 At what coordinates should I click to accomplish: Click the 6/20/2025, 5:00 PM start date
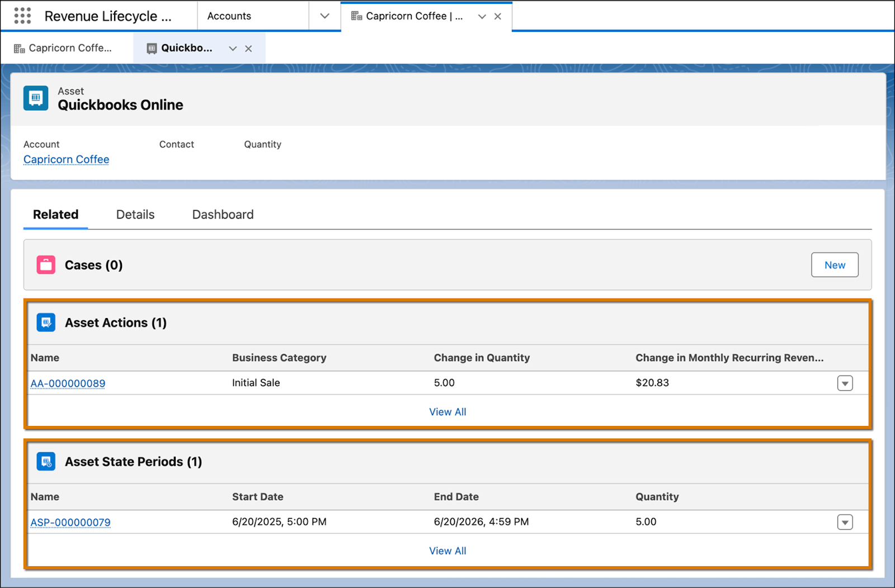[279, 521]
